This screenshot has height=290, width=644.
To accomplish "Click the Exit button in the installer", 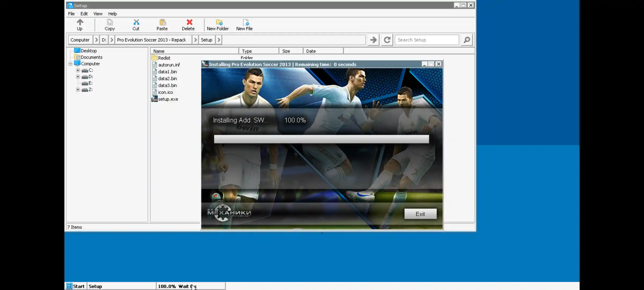I will click(x=420, y=214).
